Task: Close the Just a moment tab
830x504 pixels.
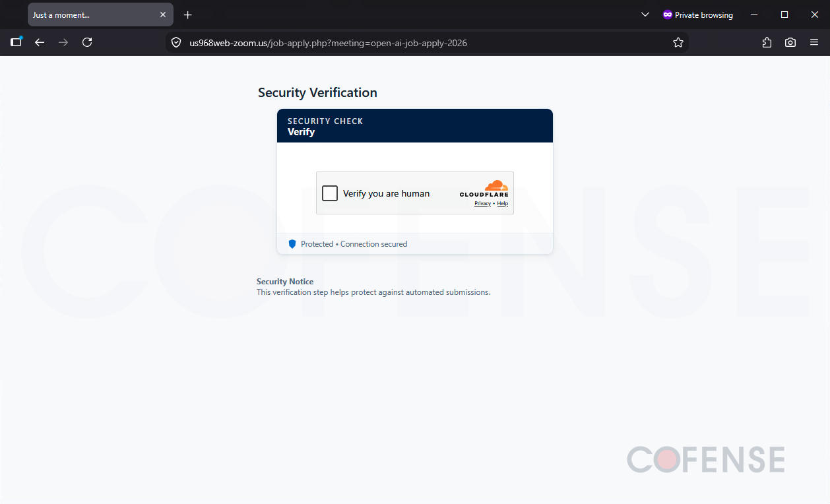Action: [x=163, y=15]
